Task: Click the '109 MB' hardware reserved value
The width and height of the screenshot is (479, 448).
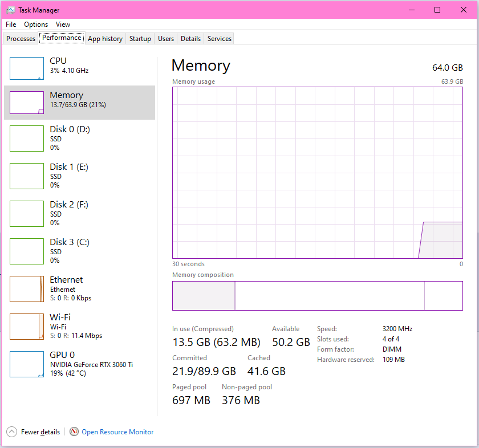Action: pos(393,360)
